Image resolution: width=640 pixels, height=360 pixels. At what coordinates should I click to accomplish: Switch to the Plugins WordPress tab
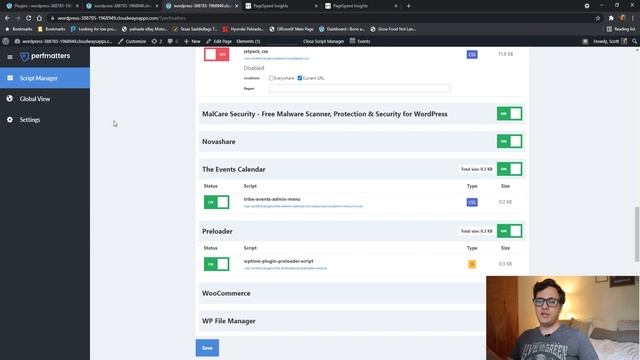[x=41, y=6]
